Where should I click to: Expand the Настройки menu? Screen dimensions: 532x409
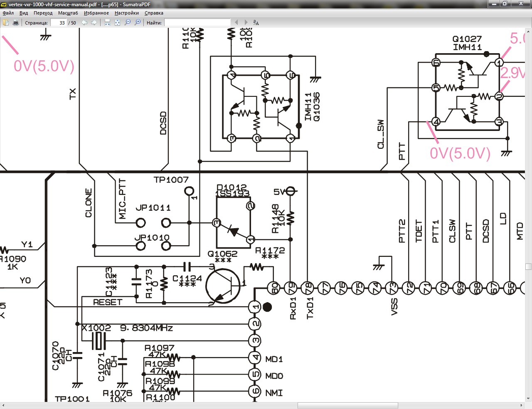(x=126, y=13)
